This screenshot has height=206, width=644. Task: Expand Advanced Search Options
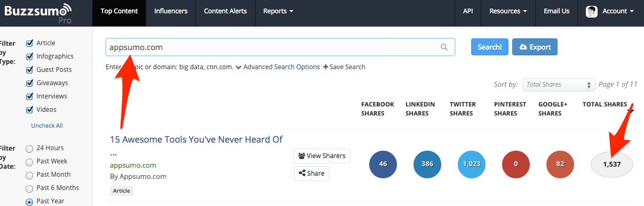(x=277, y=67)
